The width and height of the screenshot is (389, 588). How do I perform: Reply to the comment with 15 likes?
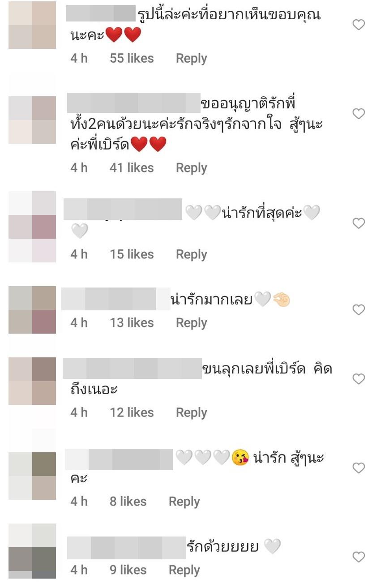(x=191, y=254)
